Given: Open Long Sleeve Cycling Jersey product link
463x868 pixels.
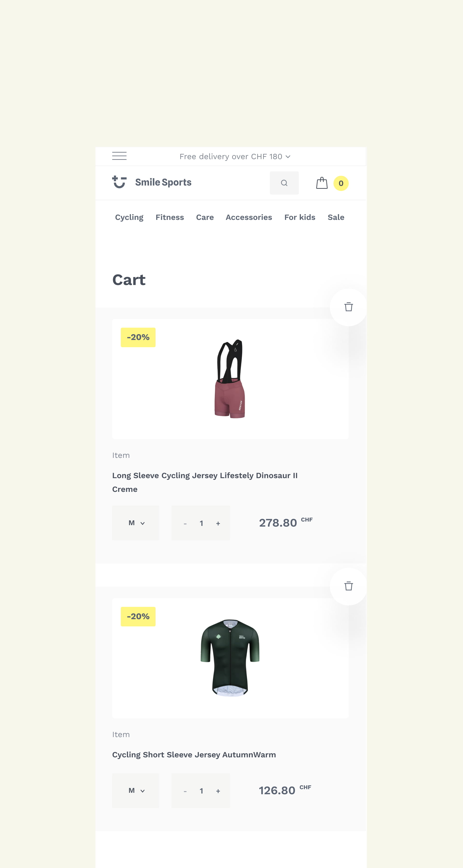Looking at the screenshot, I should (205, 482).
